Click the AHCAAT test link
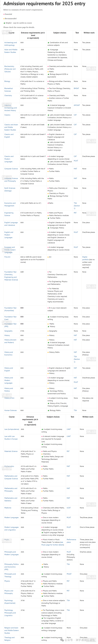 (77, 105)
